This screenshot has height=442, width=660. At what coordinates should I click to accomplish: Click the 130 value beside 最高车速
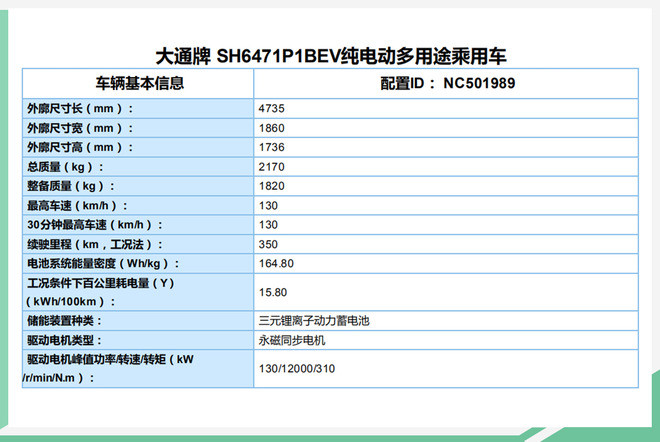pyautogui.click(x=268, y=205)
